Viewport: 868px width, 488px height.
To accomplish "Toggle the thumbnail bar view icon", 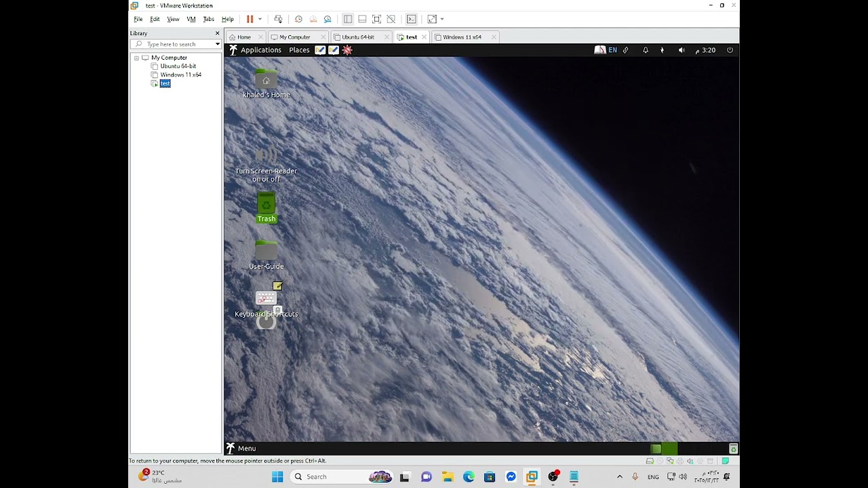I will pyautogui.click(x=362, y=19).
